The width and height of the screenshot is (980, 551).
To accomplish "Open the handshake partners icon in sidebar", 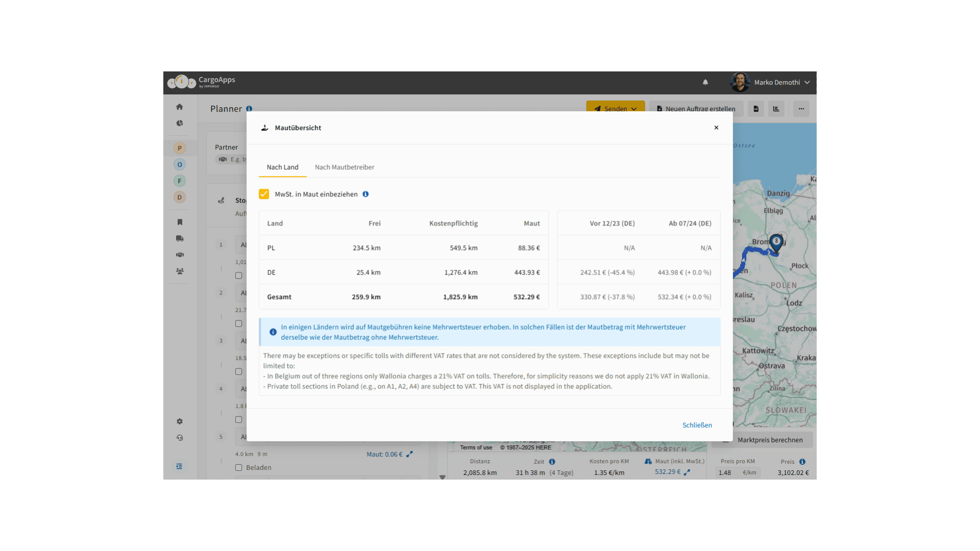I will pyautogui.click(x=180, y=255).
